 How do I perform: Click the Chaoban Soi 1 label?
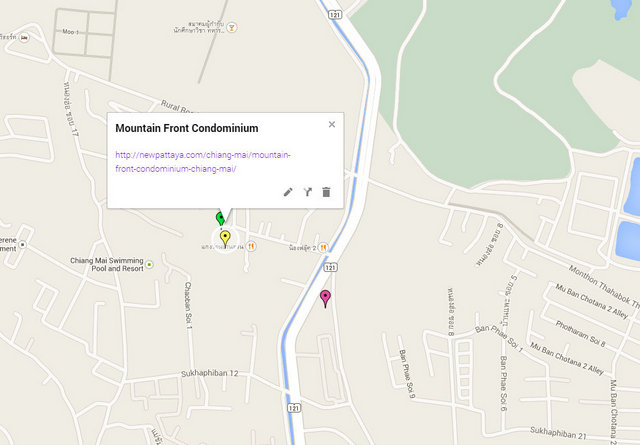pyautogui.click(x=188, y=305)
